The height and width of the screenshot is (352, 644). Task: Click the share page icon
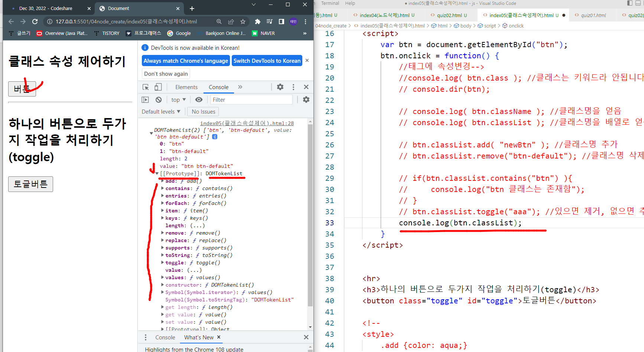pos(231,22)
